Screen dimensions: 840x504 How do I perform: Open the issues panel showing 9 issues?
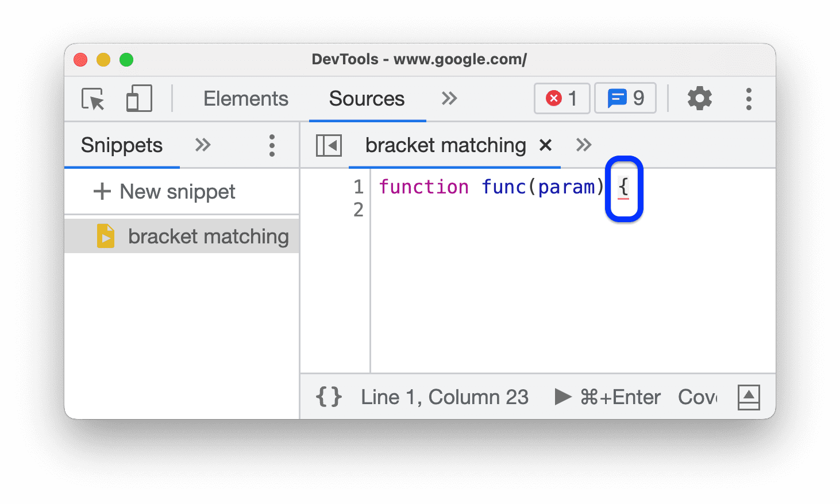625,98
